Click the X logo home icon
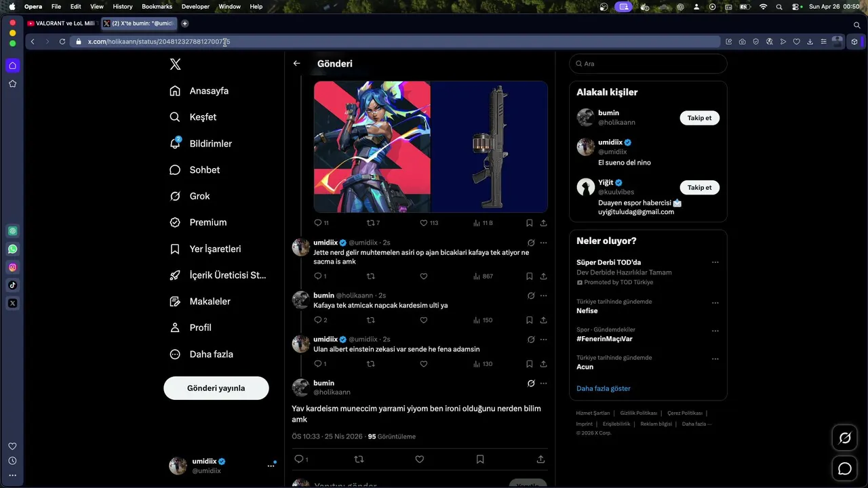The height and width of the screenshot is (488, 868). click(x=175, y=64)
